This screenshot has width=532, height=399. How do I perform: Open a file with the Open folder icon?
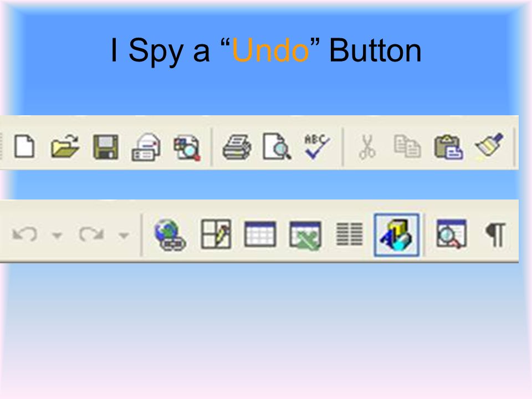[65, 146]
